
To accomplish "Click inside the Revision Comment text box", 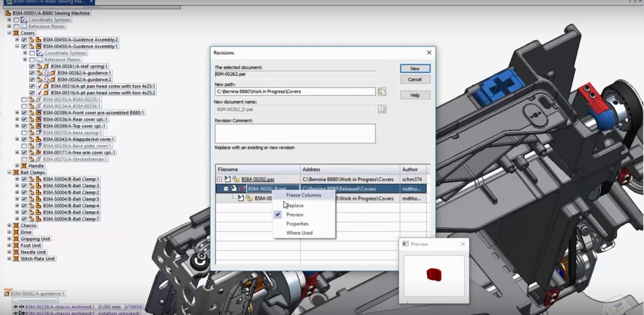I will point(295,133).
